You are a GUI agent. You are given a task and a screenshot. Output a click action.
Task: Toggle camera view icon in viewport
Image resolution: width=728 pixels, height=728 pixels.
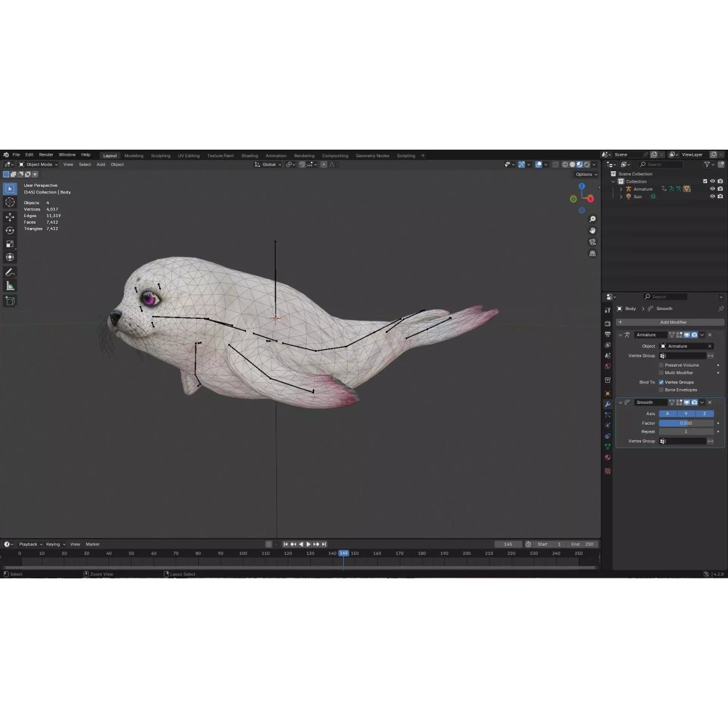tap(593, 243)
